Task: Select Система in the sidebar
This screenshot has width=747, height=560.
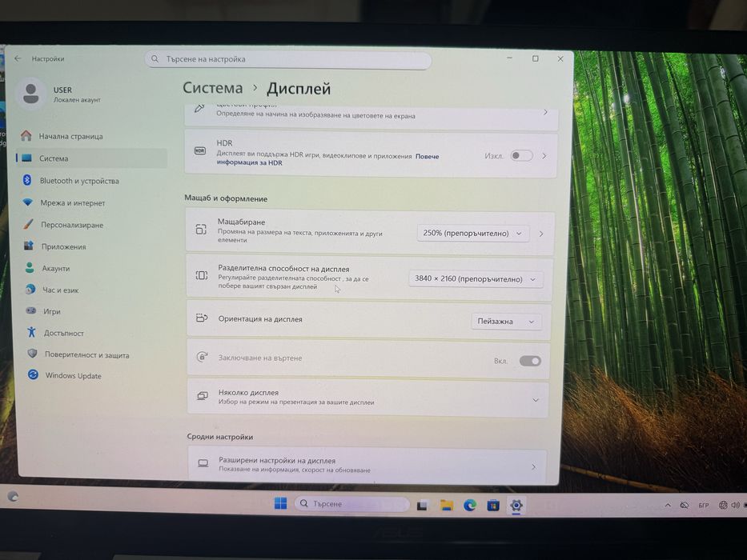Action: coord(90,158)
